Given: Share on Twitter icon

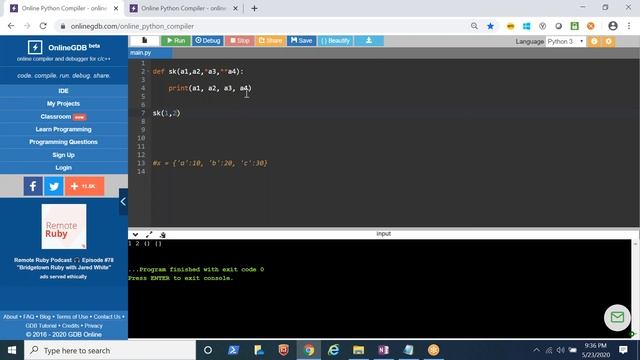Looking at the screenshot, I should (x=53, y=186).
